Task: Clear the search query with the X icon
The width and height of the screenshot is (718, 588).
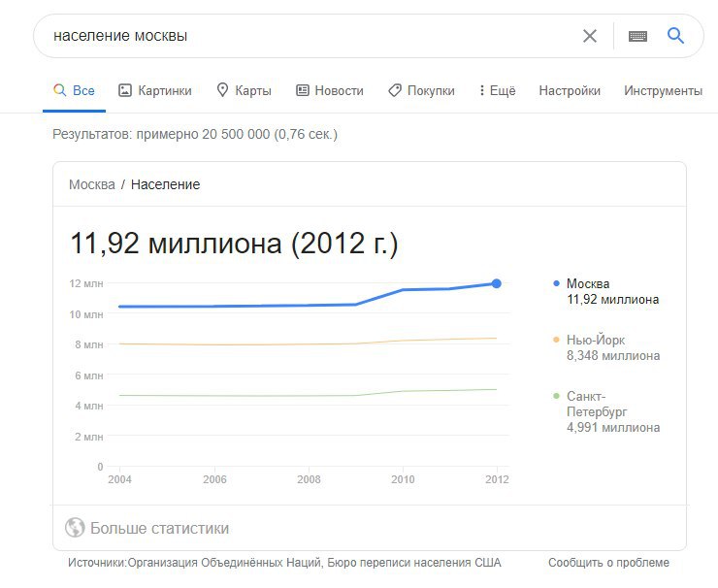Action: pos(589,36)
